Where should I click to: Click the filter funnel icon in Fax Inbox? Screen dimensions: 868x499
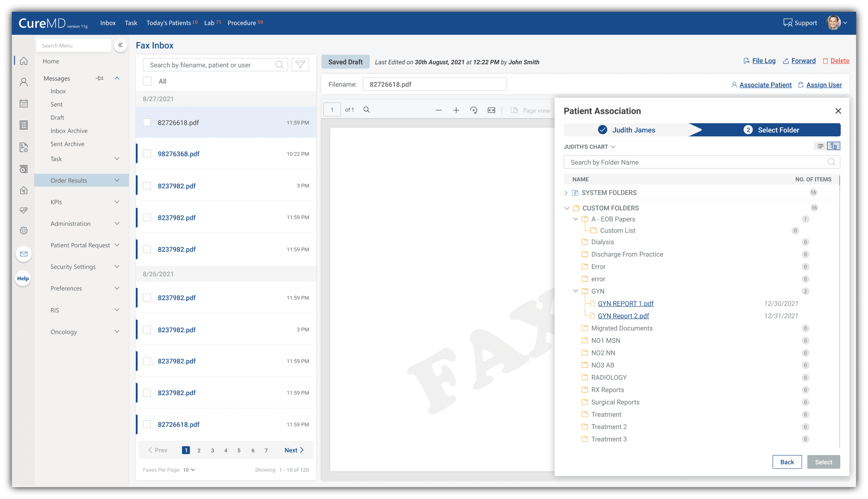(300, 65)
